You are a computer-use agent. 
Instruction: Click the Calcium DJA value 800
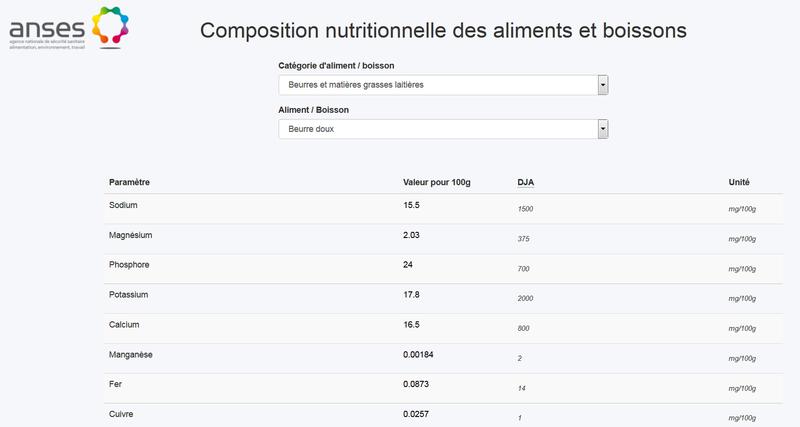tap(524, 329)
